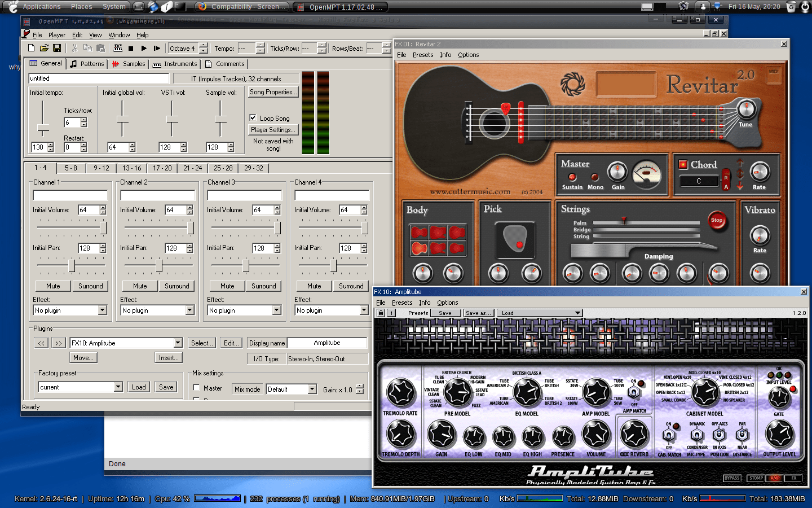Screen dimensions: 812x508
Task: Flip the Position off-axis/in-axis switch
Action: pyautogui.click(x=719, y=435)
